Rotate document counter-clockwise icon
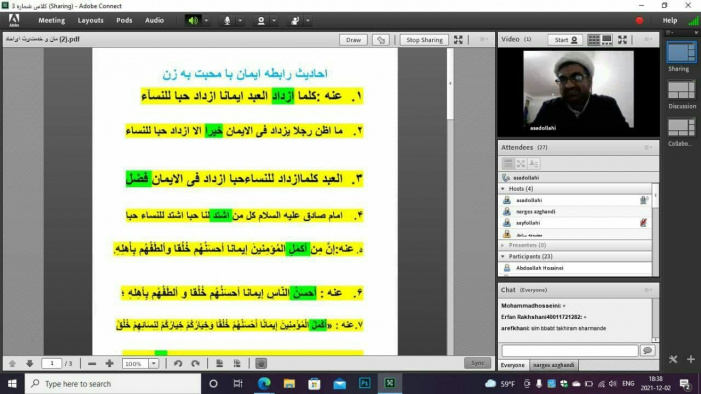 click(x=178, y=364)
